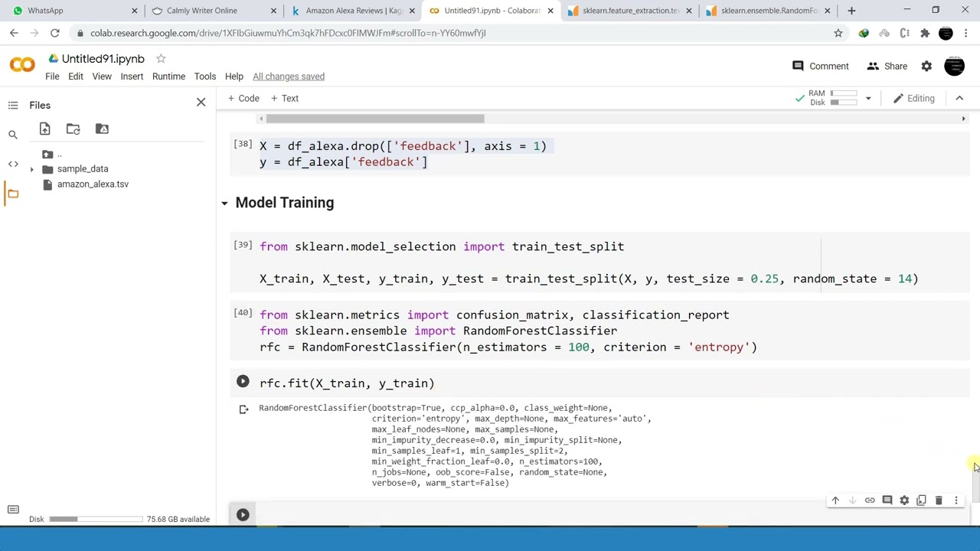Clear output icon beside RandomForestClassifier output
Viewport: 980px width, 551px height.
pyautogui.click(x=243, y=409)
